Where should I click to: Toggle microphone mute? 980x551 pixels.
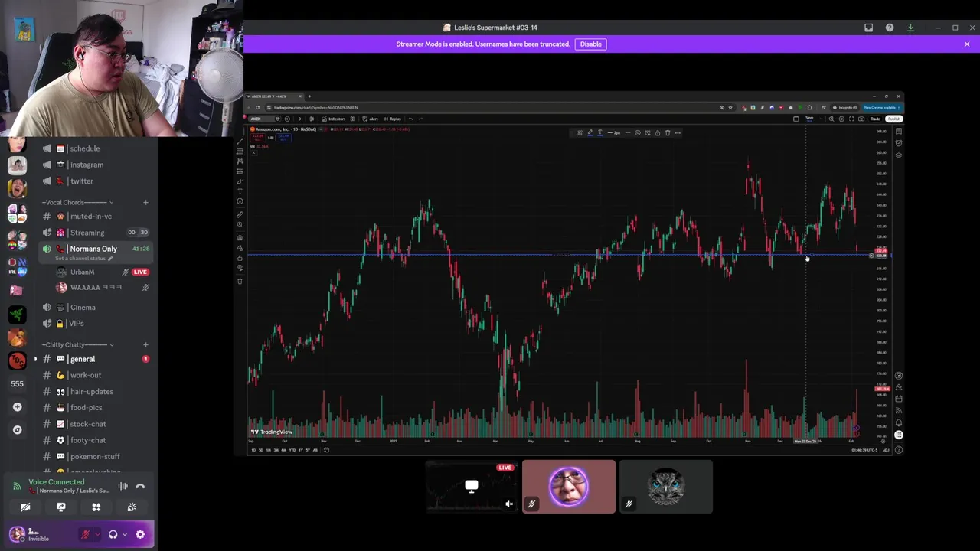click(x=86, y=534)
